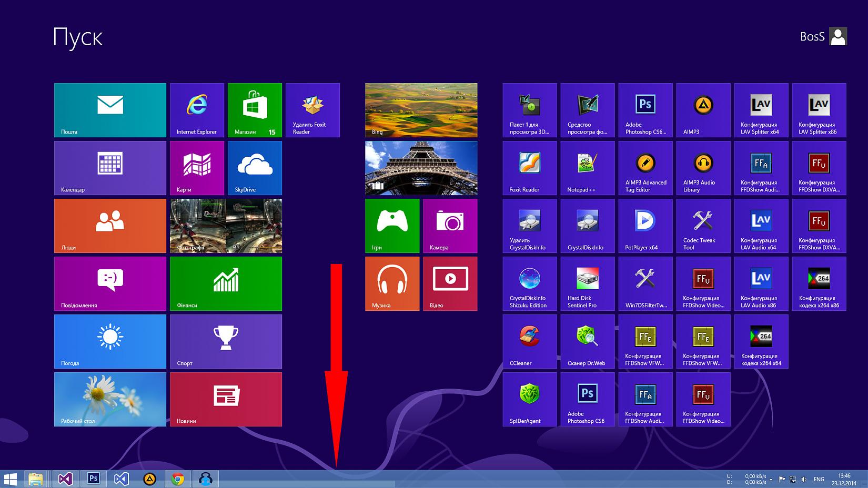The height and width of the screenshot is (488, 868).
Task: Open the clock showing 13:46
Action: click(x=844, y=479)
